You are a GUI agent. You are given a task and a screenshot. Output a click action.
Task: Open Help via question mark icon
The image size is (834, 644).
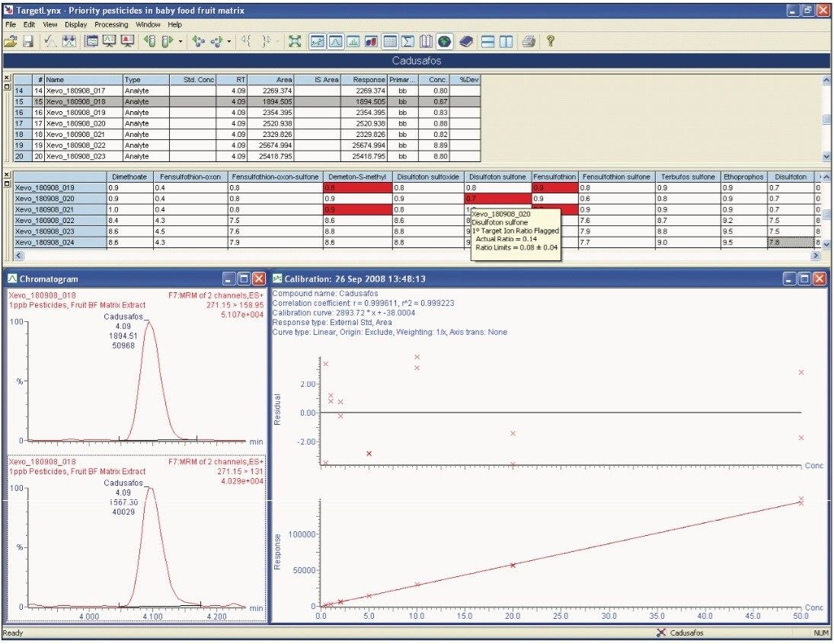(550, 41)
